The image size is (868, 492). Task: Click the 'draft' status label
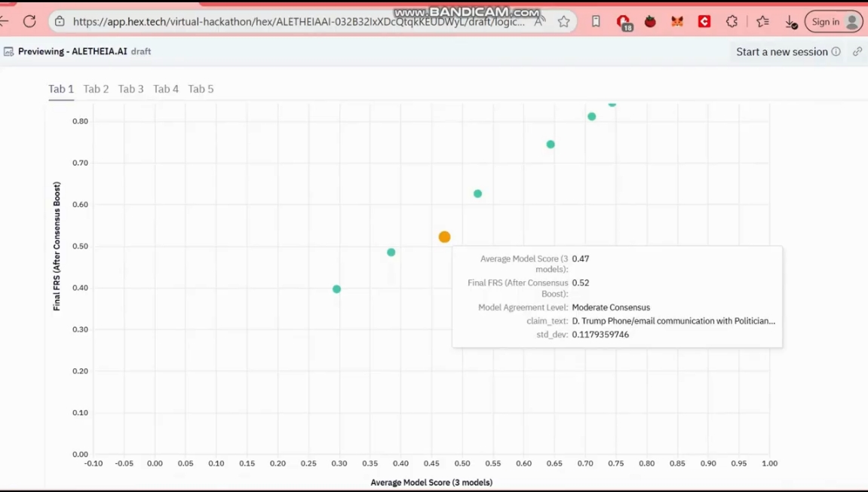[x=141, y=51]
